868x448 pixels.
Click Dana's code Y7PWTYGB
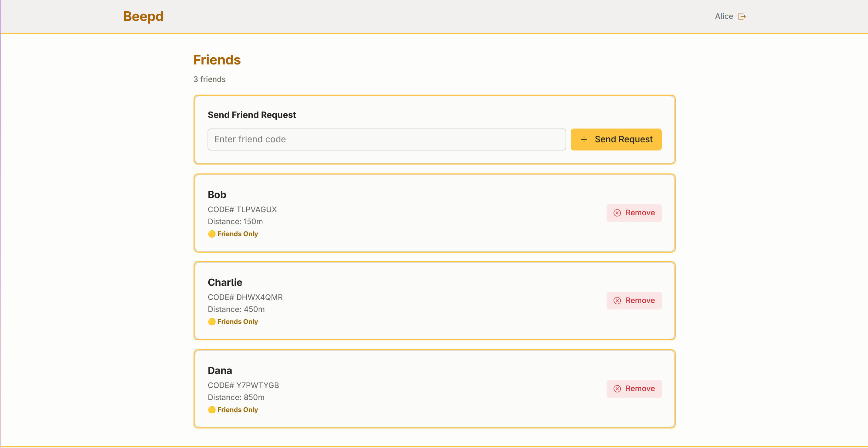[258, 385]
